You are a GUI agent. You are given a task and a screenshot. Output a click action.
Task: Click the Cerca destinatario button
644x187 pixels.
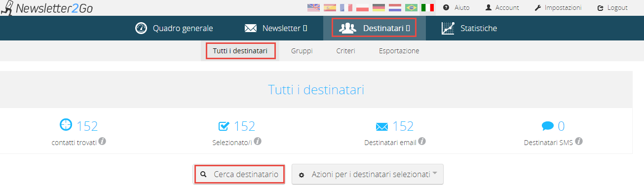(239, 174)
